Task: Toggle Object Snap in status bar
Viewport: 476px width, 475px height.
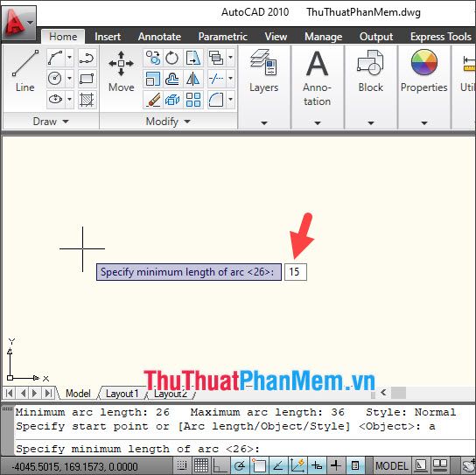Action: [259, 465]
